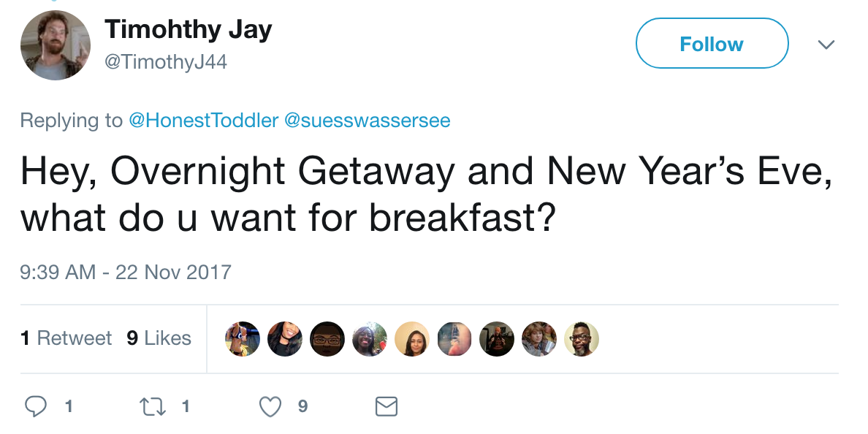Image resolution: width=868 pixels, height=434 pixels.
Task: Visit the @HonestToddler profile link
Action: (203, 120)
